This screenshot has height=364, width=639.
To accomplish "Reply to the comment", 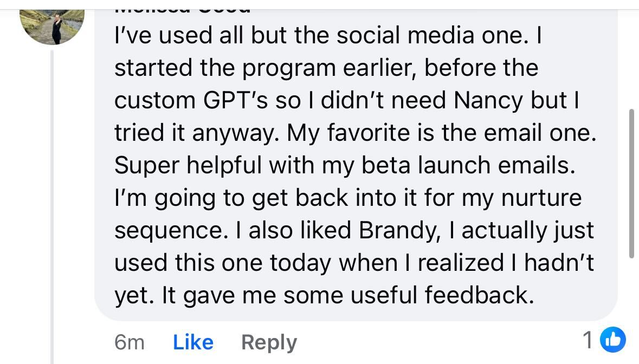I will click(x=269, y=342).
